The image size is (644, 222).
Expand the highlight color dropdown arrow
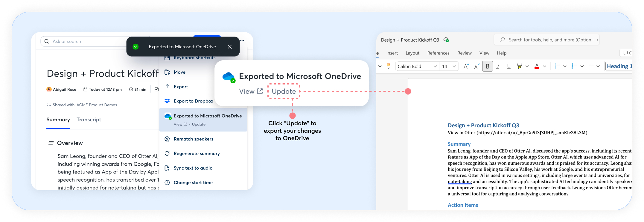coord(527,66)
